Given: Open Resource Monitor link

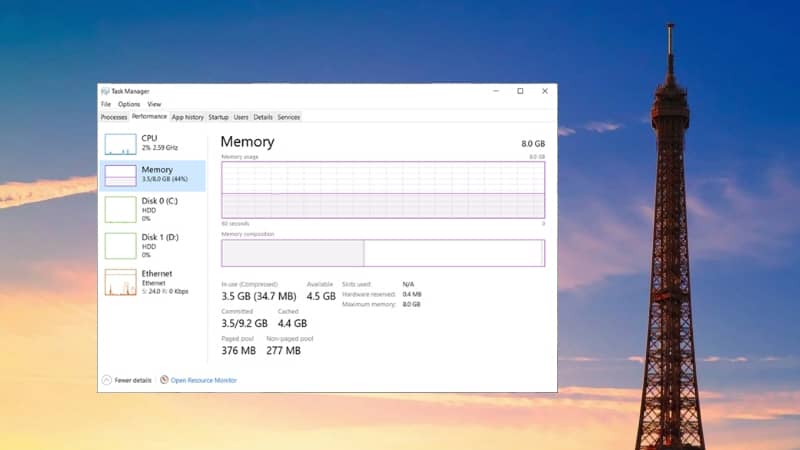Looking at the screenshot, I should pyautogui.click(x=204, y=380).
